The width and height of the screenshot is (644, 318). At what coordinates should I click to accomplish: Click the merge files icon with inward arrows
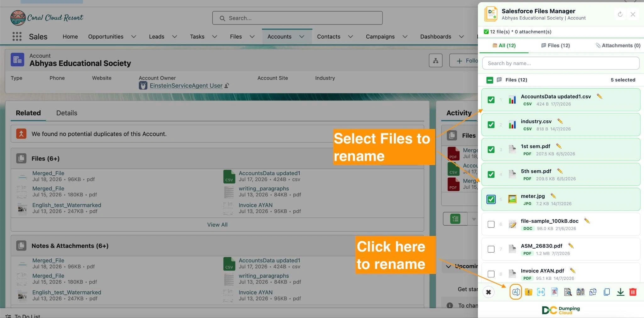click(x=541, y=292)
